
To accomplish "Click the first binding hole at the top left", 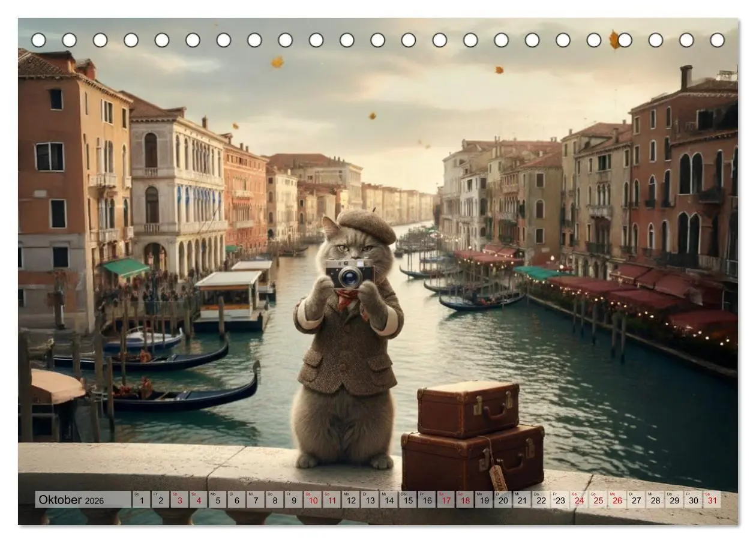I will pos(38,40).
